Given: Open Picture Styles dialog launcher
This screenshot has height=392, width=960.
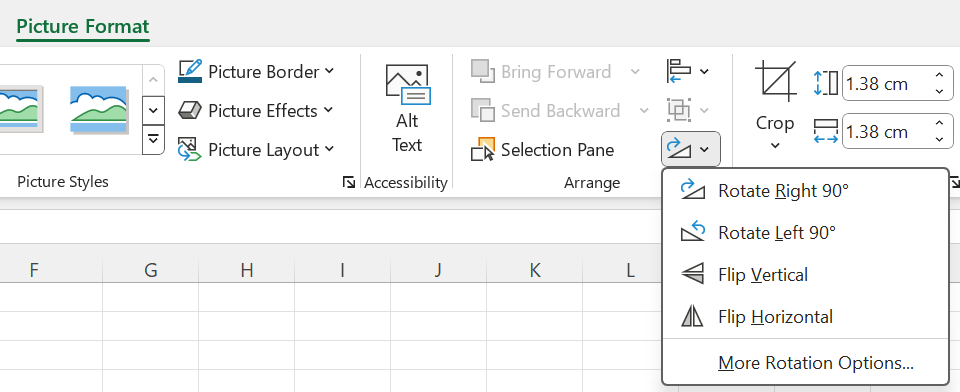Looking at the screenshot, I should 349,182.
